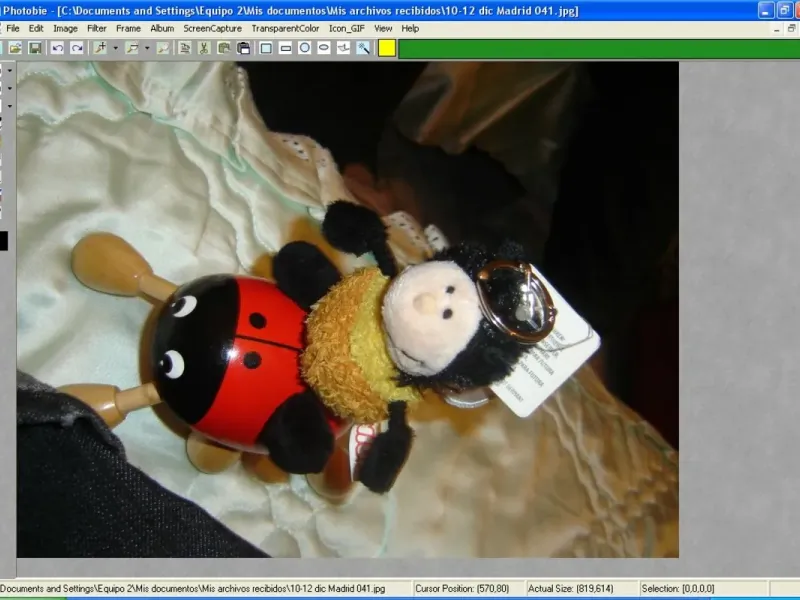
Task: Click the yellow color swatch
Action: [387, 48]
